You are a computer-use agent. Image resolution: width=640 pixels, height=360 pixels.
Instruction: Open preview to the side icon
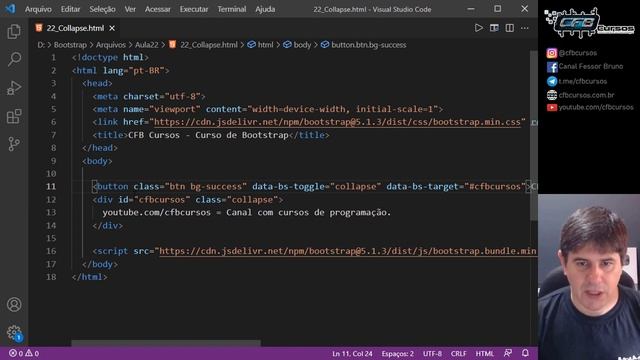(494, 28)
